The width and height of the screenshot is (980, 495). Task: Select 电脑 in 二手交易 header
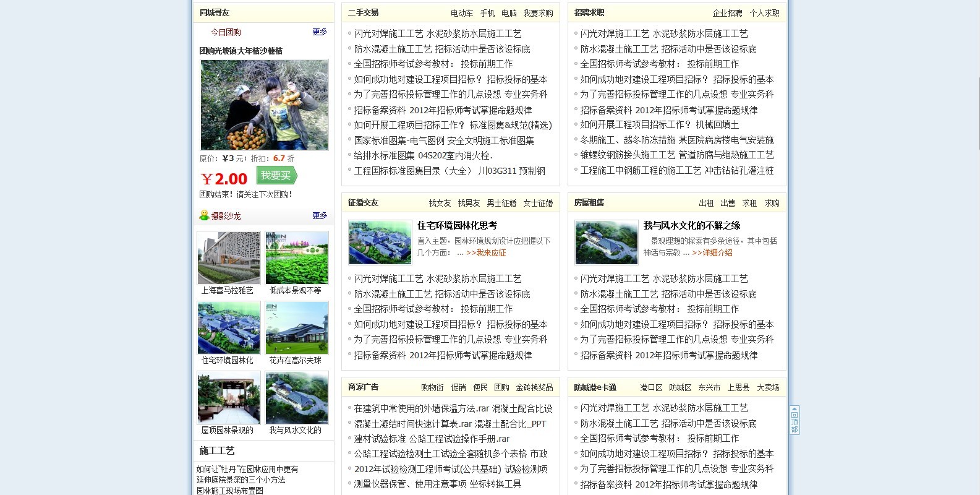pos(509,13)
